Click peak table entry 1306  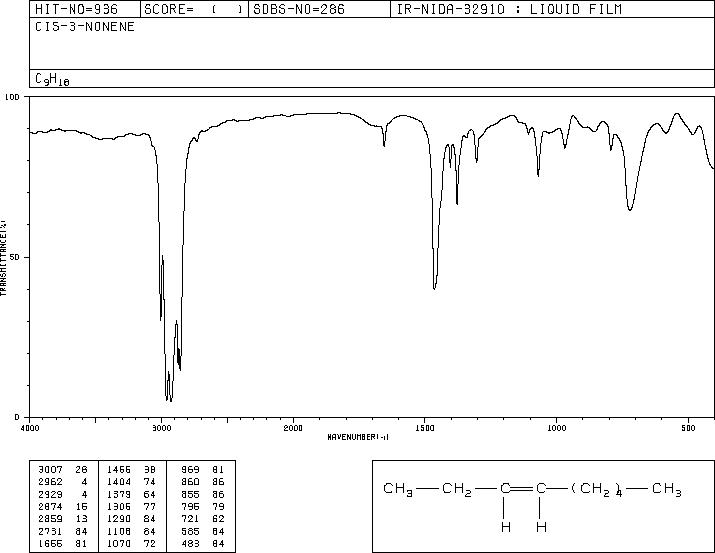click(119, 506)
